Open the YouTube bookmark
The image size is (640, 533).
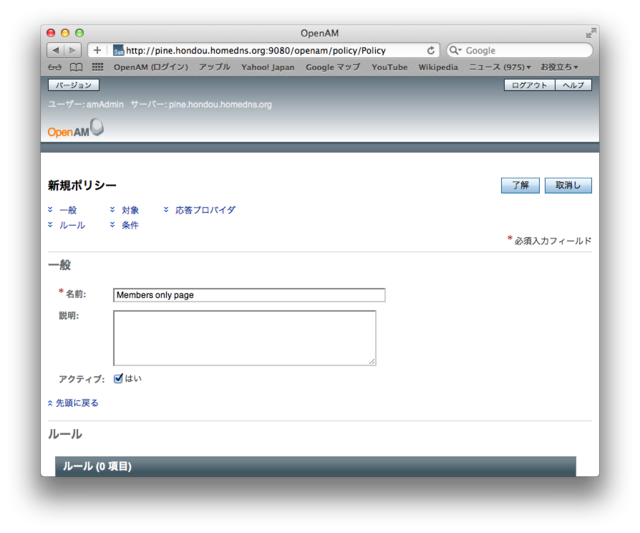point(389,67)
